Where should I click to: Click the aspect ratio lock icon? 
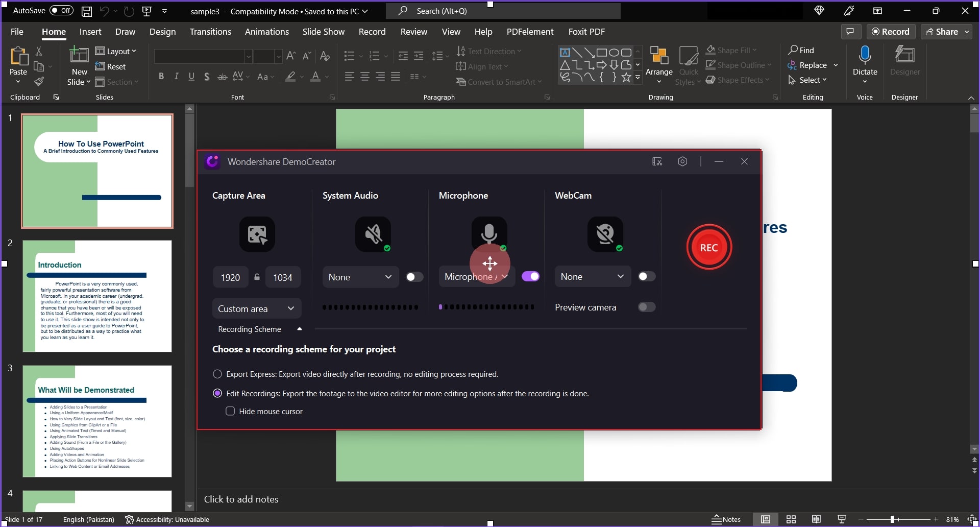[x=257, y=277]
